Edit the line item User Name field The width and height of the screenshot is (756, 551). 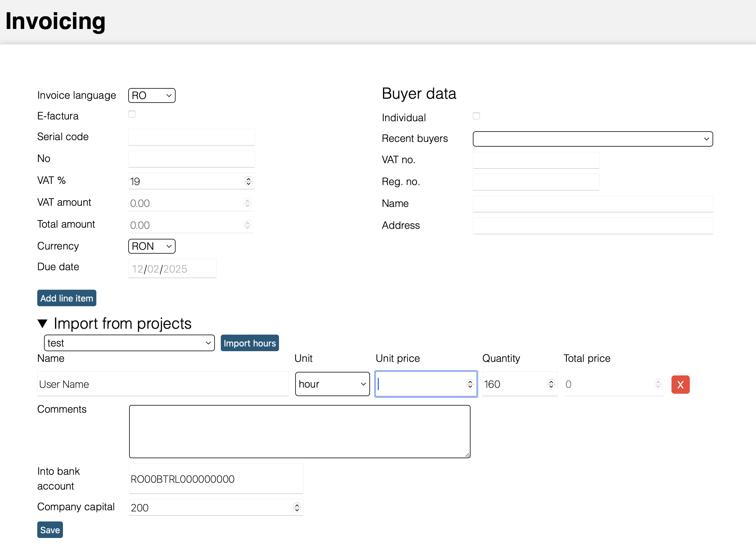(163, 384)
